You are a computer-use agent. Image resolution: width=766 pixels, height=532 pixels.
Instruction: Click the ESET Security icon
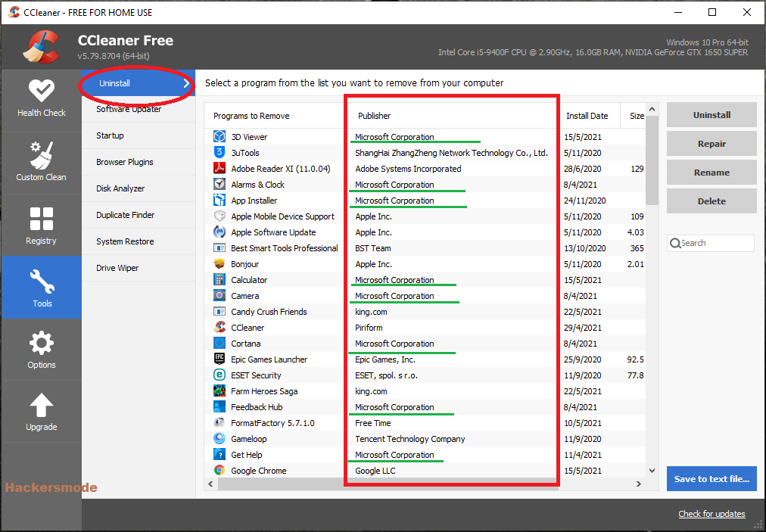click(x=220, y=375)
